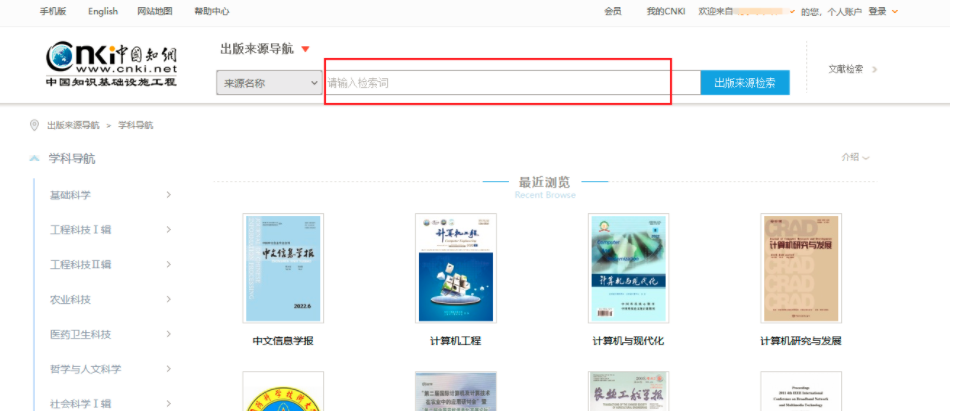The height and width of the screenshot is (411, 966).
Task: Click chevron next to 基础科学
Action: [x=168, y=195]
